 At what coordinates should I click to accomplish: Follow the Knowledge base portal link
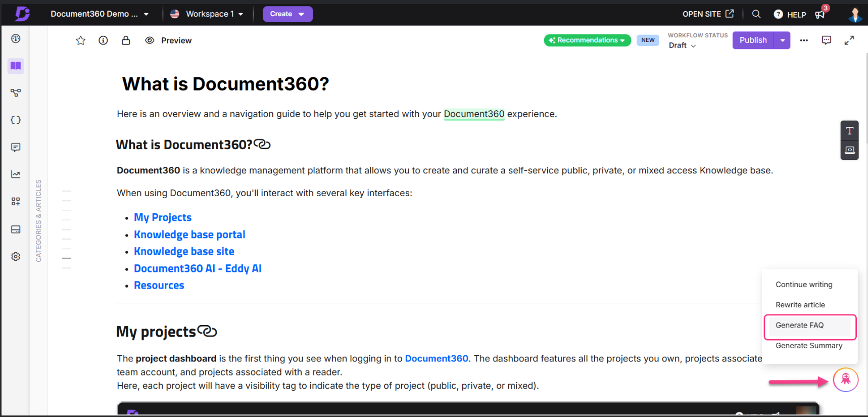point(189,235)
